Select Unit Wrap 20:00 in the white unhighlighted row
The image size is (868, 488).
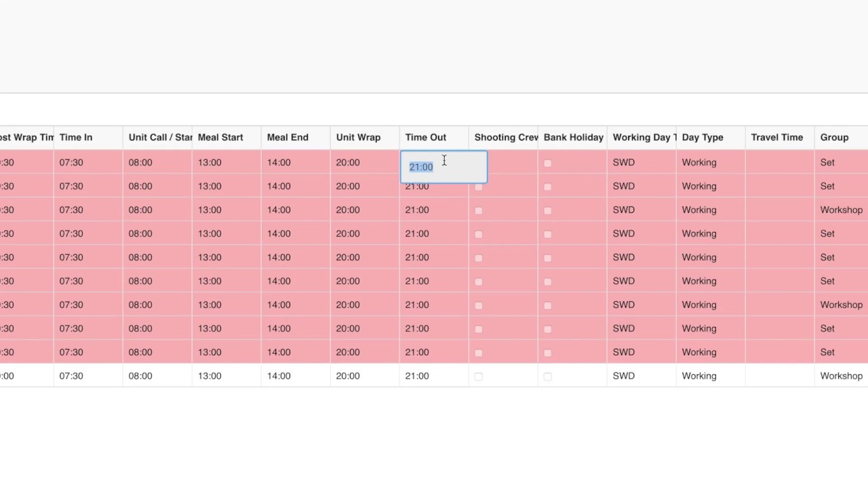[x=365, y=375]
